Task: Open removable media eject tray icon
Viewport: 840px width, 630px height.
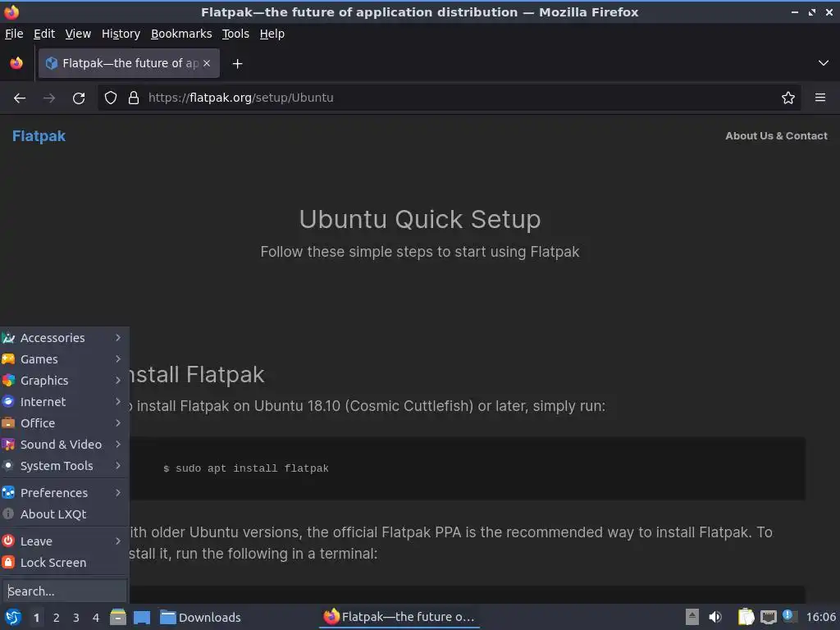Action: point(692,617)
